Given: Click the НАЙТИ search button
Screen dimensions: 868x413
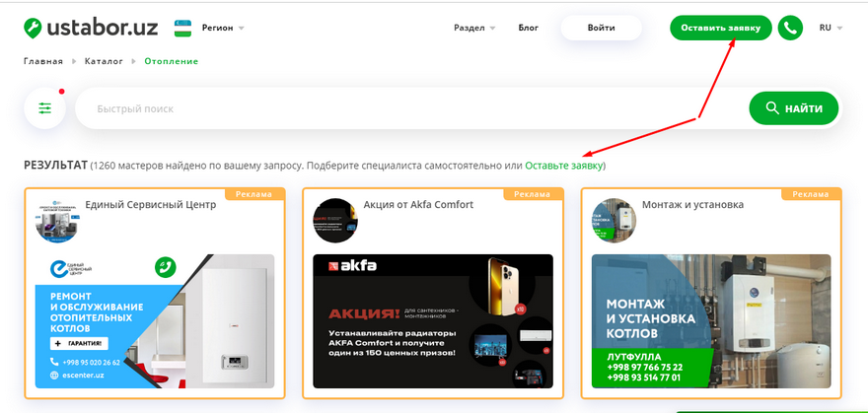Looking at the screenshot, I should (x=794, y=108).
